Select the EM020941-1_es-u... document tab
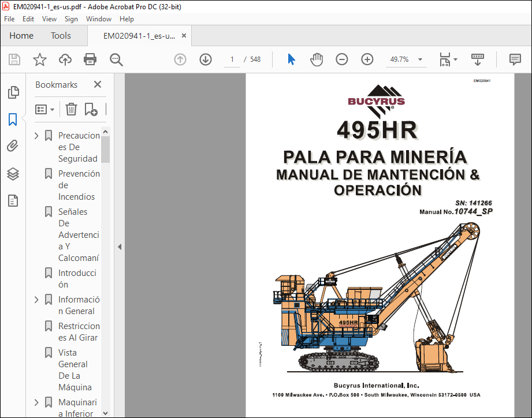 [139, 36]
